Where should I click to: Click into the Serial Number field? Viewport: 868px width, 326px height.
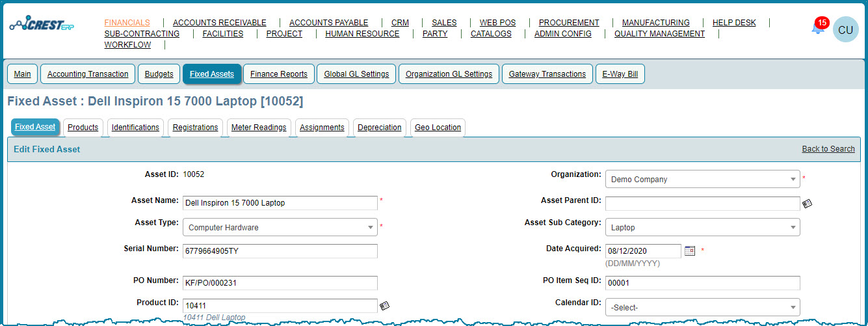280,251
